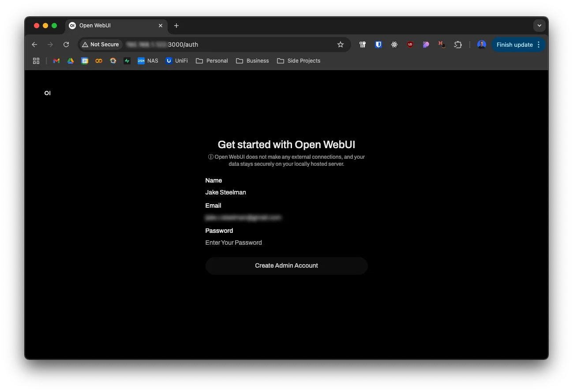Focus the blurred Email input field
The width and height of the screenshot is (573, 392).
click(286, 217)
